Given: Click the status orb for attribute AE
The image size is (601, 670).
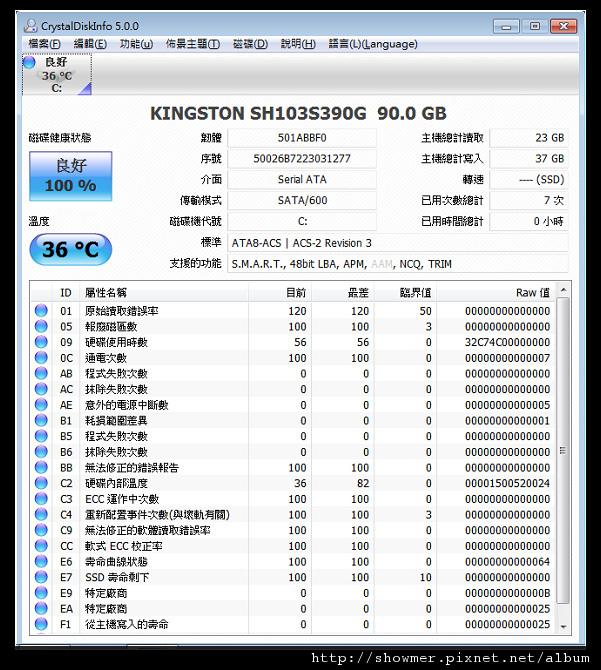Looking at the screenshot, I should [x=41, y=405].
